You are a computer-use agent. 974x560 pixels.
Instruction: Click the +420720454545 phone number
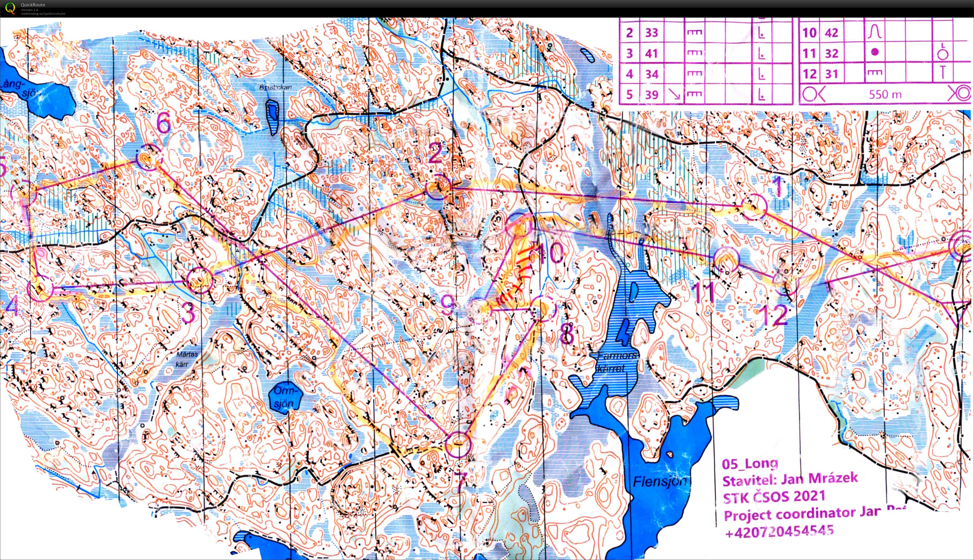pos(779,532)
